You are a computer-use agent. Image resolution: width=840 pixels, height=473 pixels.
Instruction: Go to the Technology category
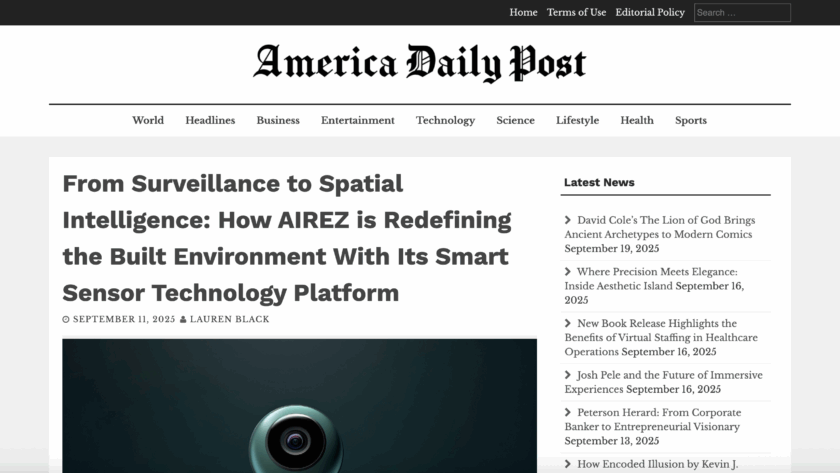click(x=445, y=120)
